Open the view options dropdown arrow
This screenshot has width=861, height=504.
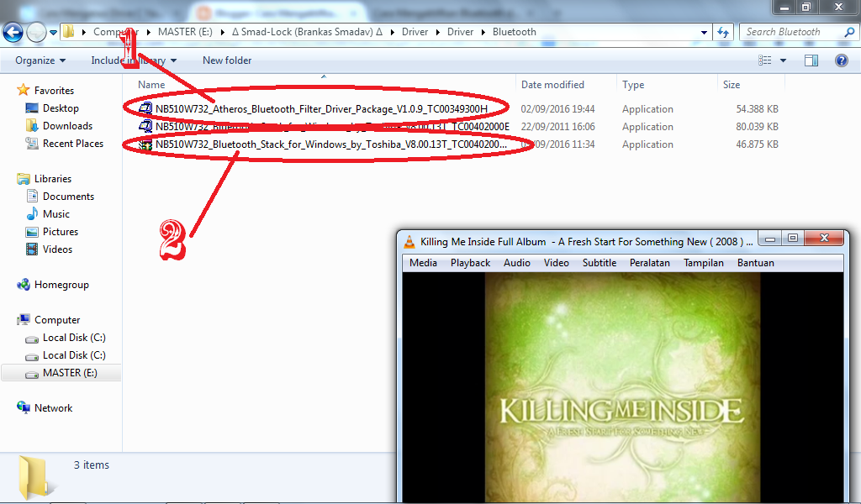[x=783, y=60]
